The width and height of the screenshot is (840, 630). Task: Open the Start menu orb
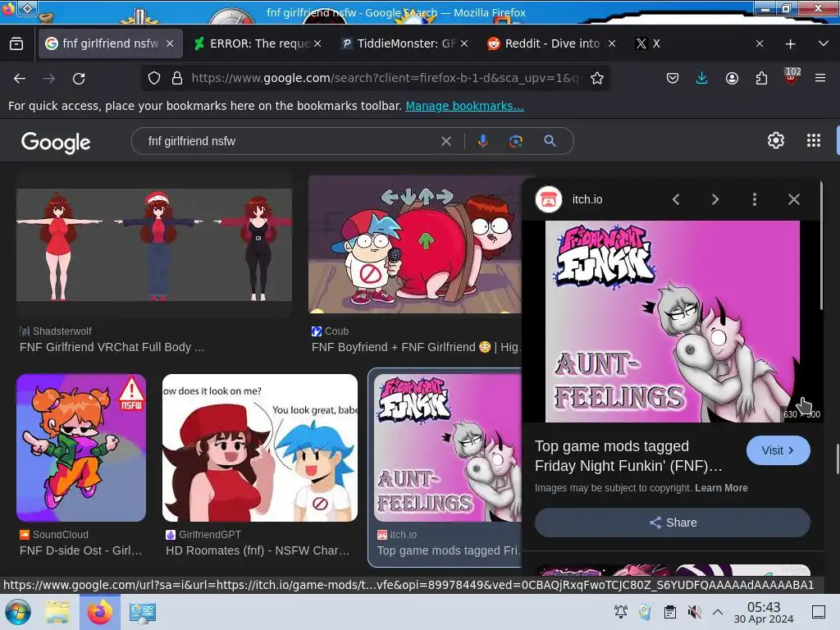coord(18,612)
